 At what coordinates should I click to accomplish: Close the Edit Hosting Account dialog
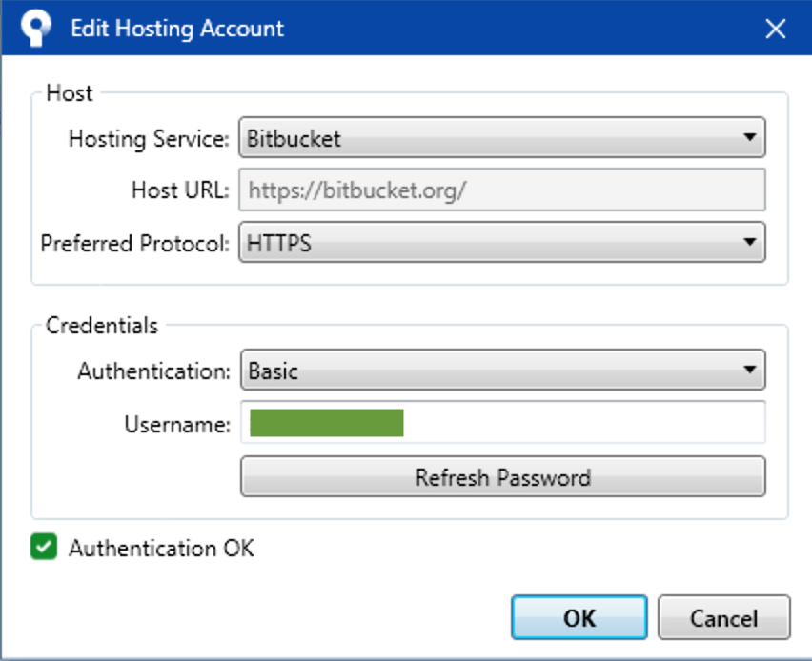coord(775,29)
